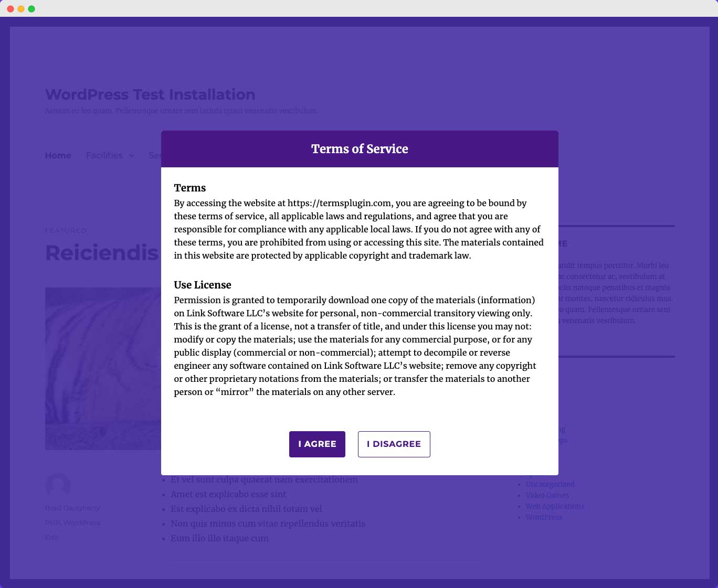718x588 pixels.
Task: Open post 'Amet est explicabo esse sint'
Action: (228, 494)
